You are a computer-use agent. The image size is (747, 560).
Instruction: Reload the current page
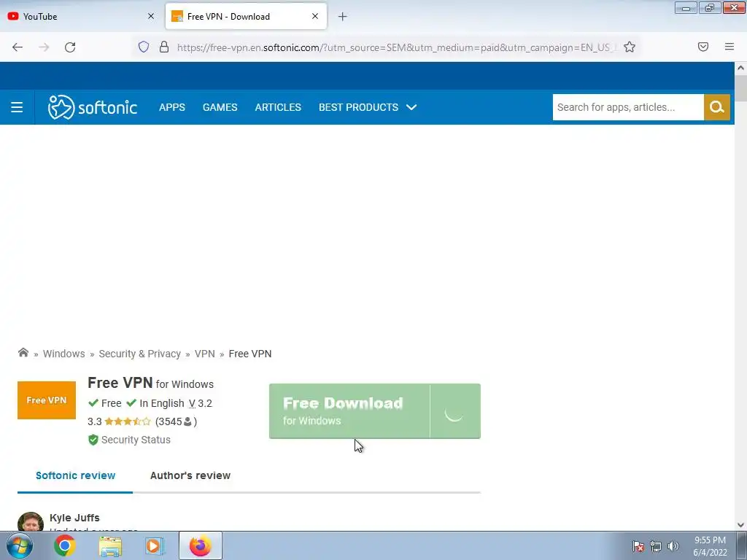click(x=70, y=47)
